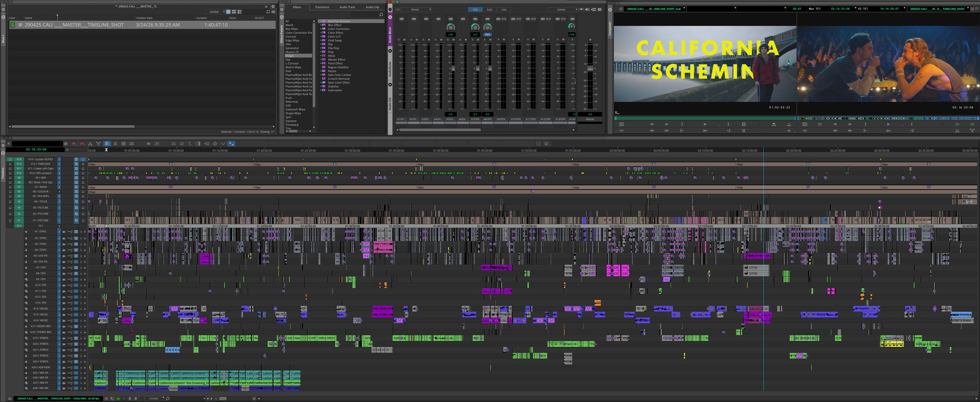The width and height of the screenshot is (980, 402).
Task: Play the source monitor clip
Action: pos(705,124)
